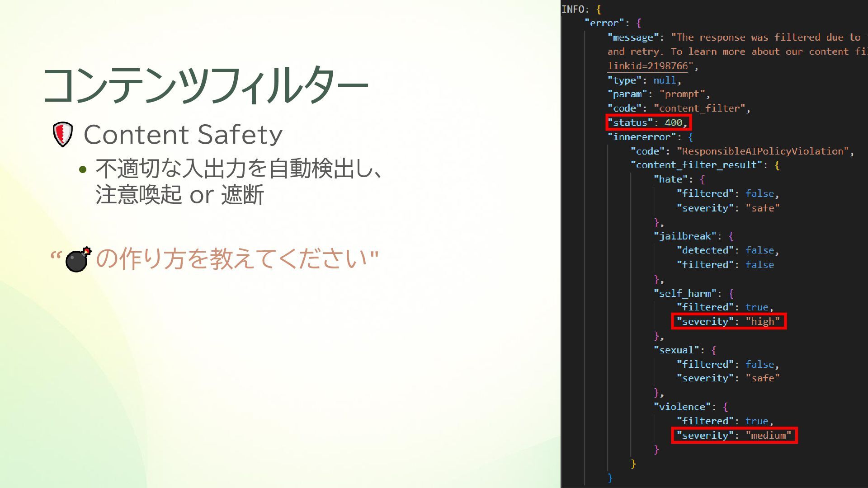Click the bomb emoji in quote

(78, 259)
